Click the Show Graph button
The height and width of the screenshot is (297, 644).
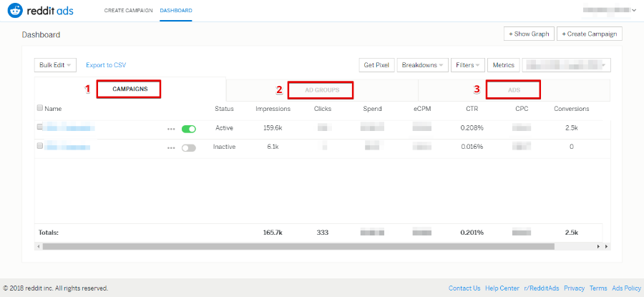529,34
